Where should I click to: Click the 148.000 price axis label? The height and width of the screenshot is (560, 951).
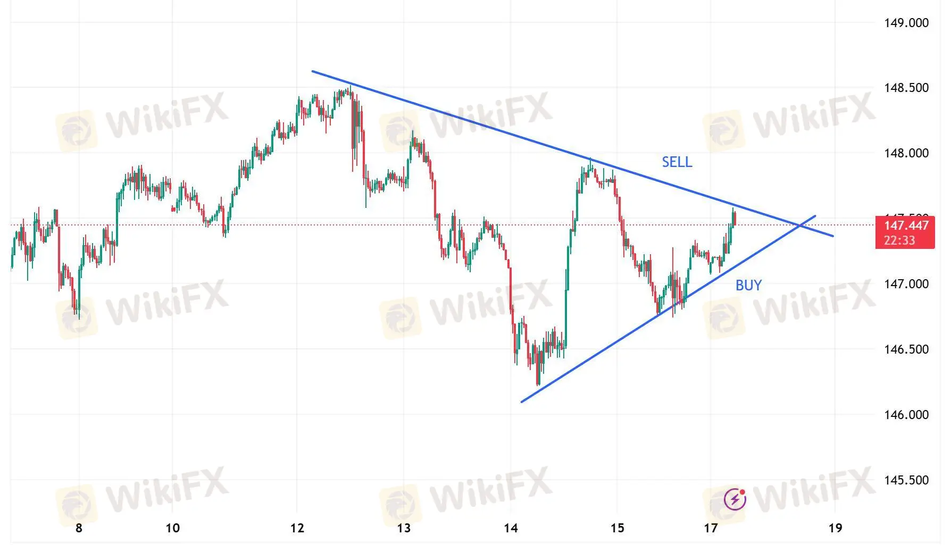point(906,153)
